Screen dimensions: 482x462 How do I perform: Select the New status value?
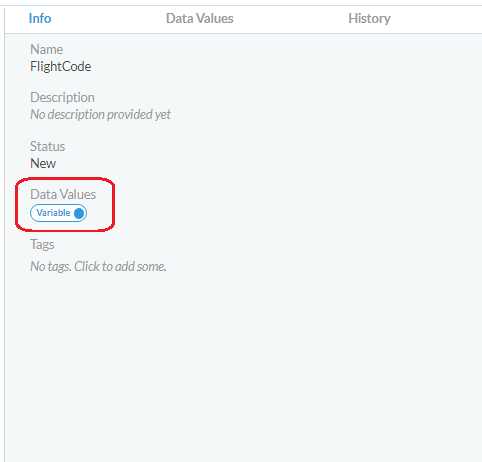[x=43, y=163]
